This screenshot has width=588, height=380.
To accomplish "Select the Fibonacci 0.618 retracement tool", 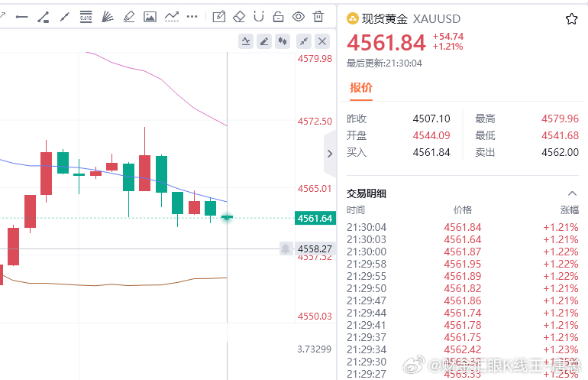I will click(86, 17).
